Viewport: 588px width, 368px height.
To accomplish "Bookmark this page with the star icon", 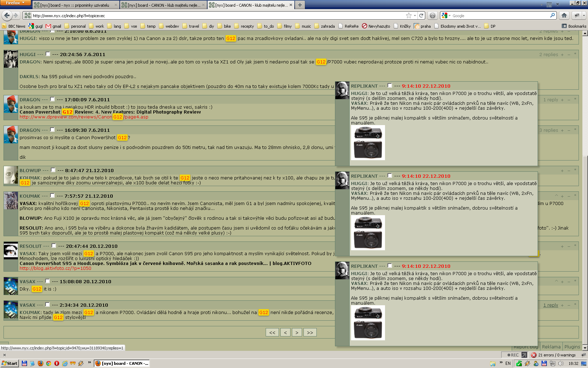I will coord(408,15).
